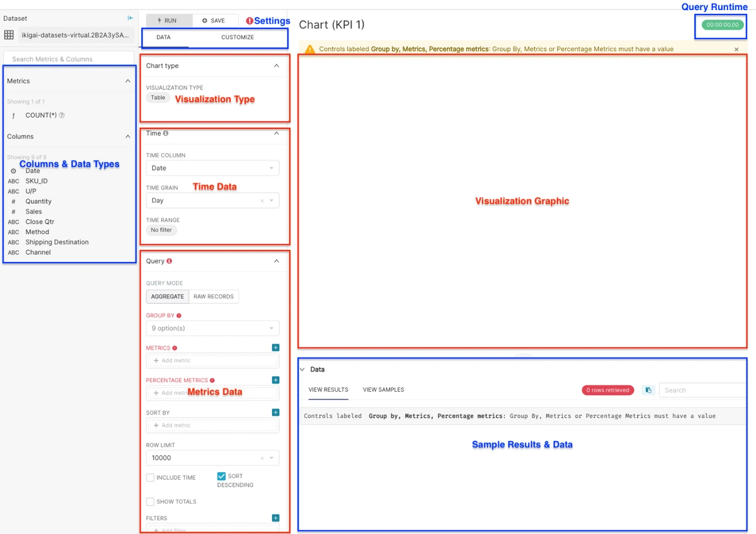Switch query mode to RAW RECORDS

point(214,297)
